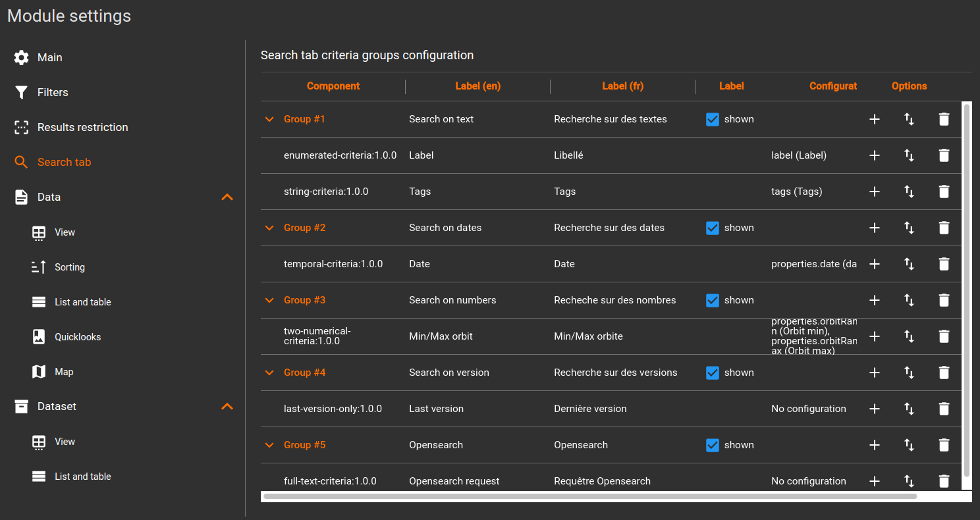Viewport: 980px width, 520px height.
Task: Click the add icon in enumerated-criteria row
Action: [875, 155]
